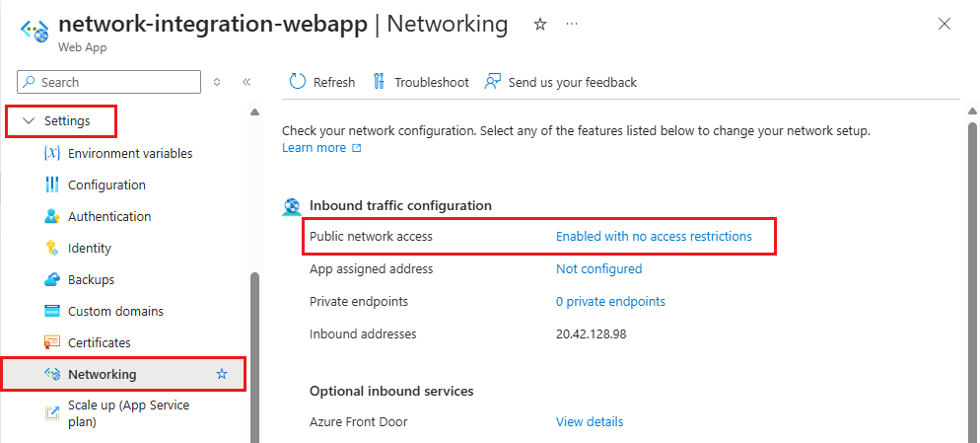
Task: Click the Authentication person icon
Action: pyautogui.click(x=52, y=216)
